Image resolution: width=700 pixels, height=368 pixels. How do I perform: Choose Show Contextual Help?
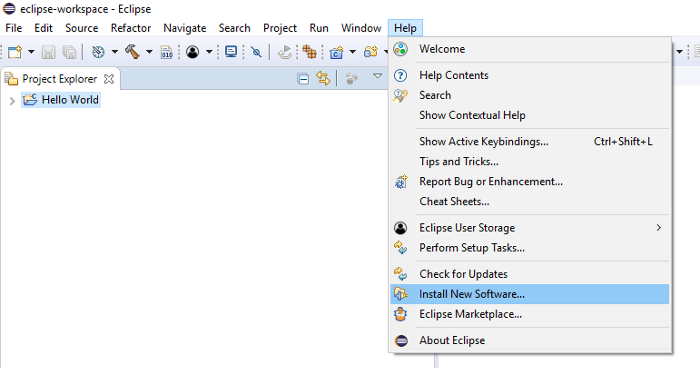point(529,115)
